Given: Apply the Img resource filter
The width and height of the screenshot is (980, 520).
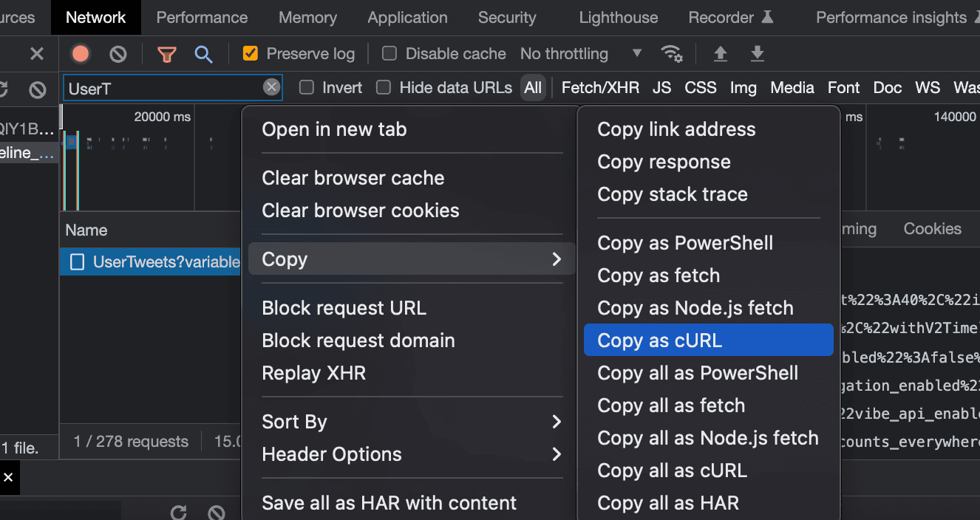Looking at the screenshot, I should tap(743, 87).
